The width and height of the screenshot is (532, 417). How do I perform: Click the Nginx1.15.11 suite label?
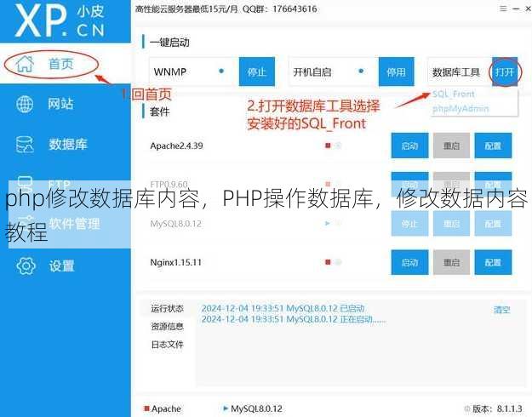tap(175, 262)
